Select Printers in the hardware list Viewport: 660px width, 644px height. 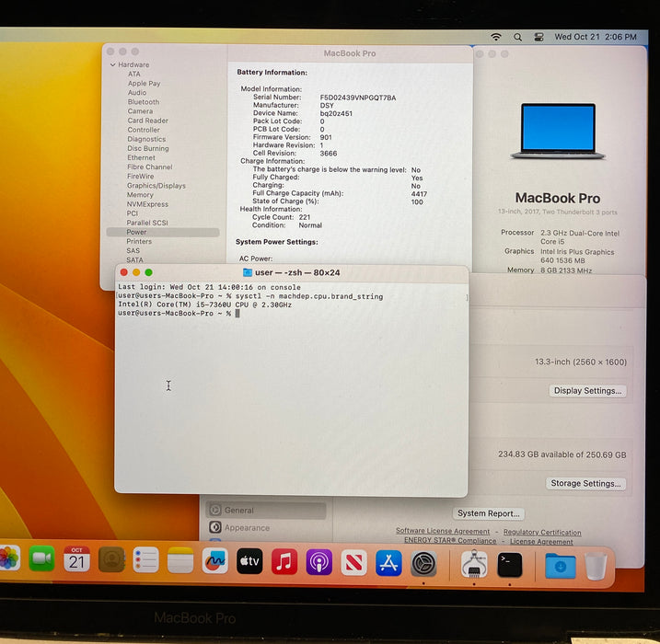click(139, 241)
